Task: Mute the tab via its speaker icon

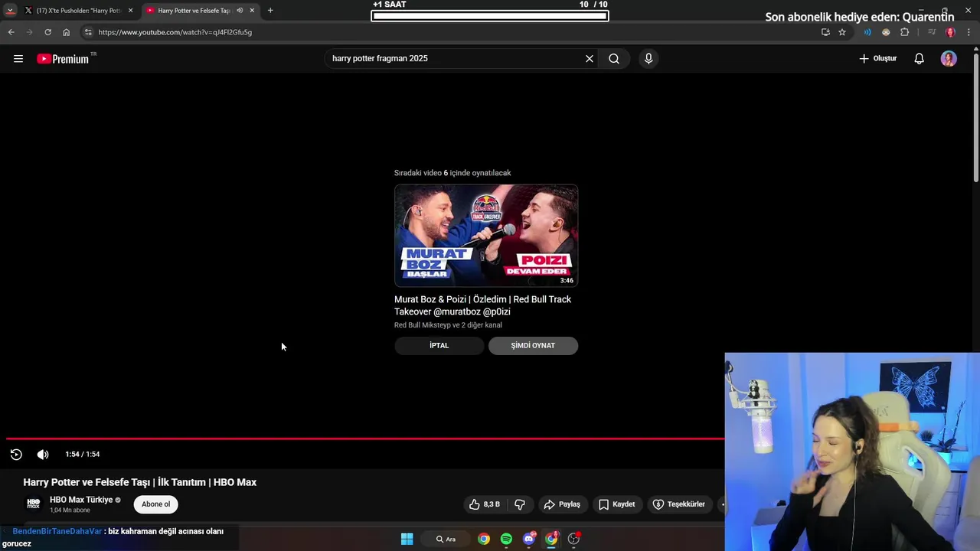Action: tap(240, 11)
